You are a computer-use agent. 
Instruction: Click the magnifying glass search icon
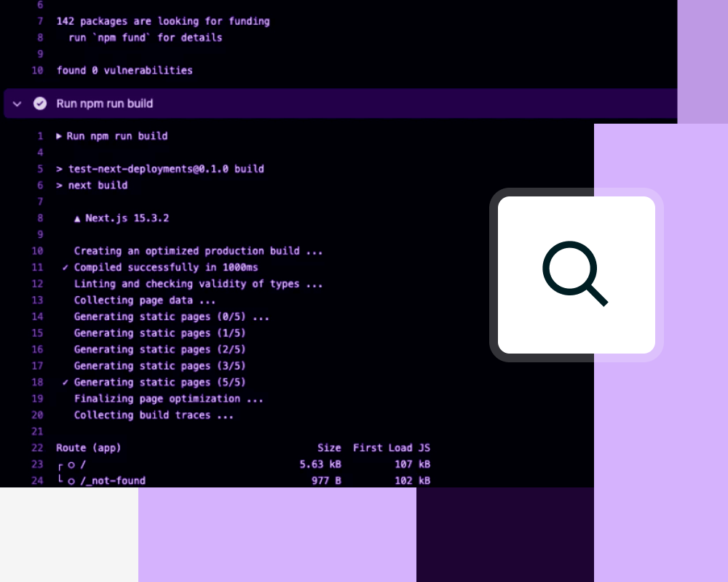[576, 274]
